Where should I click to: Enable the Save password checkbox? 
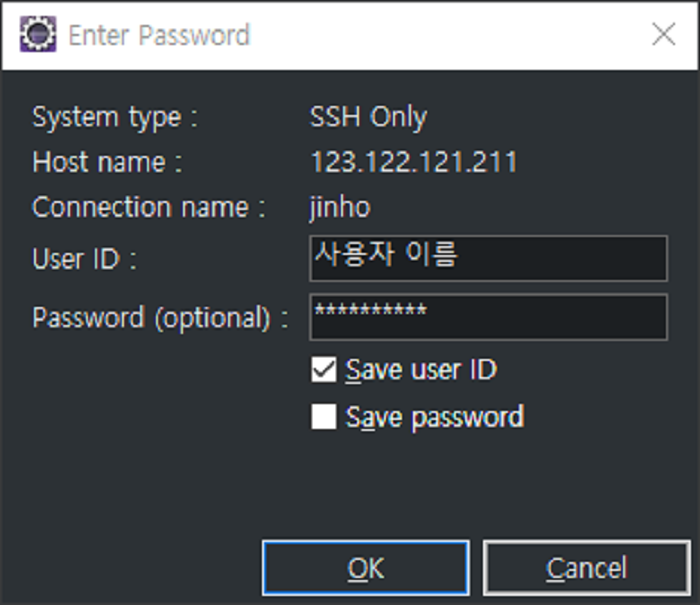click(x=324, y=417)
